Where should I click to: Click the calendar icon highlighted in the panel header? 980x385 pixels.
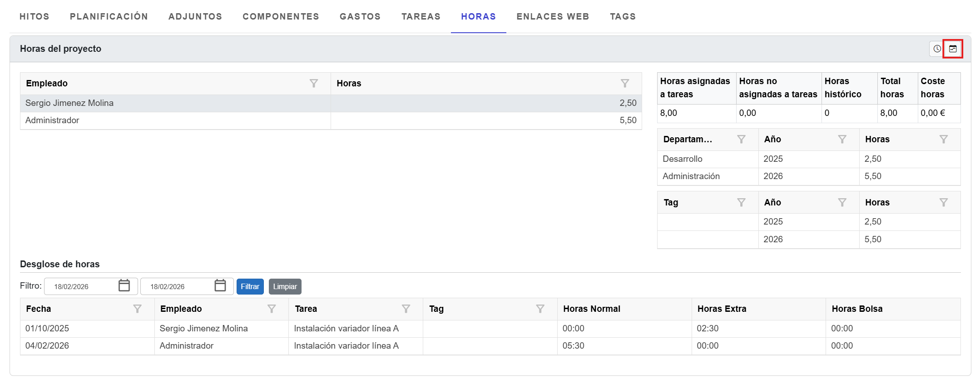tap(953, 49)
